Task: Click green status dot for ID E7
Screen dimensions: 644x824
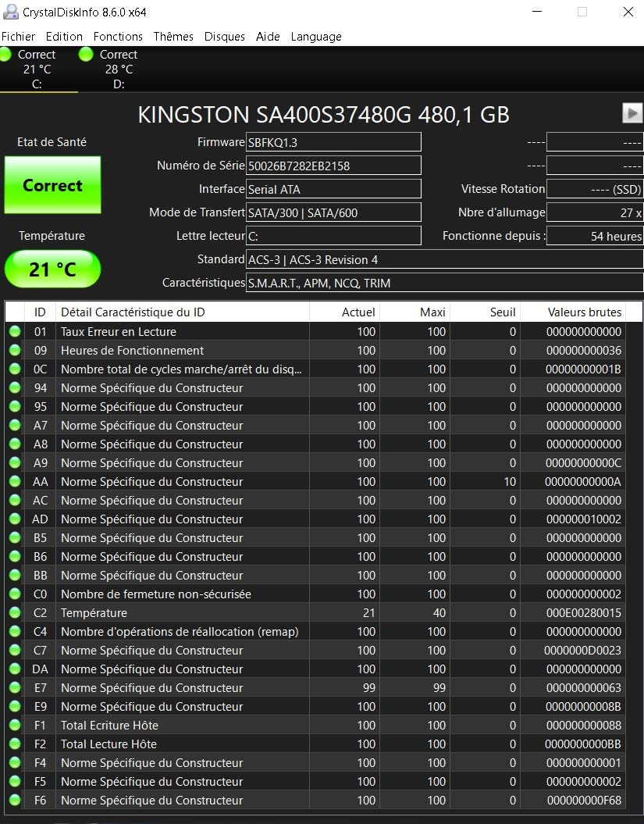Action: point(15,688)
